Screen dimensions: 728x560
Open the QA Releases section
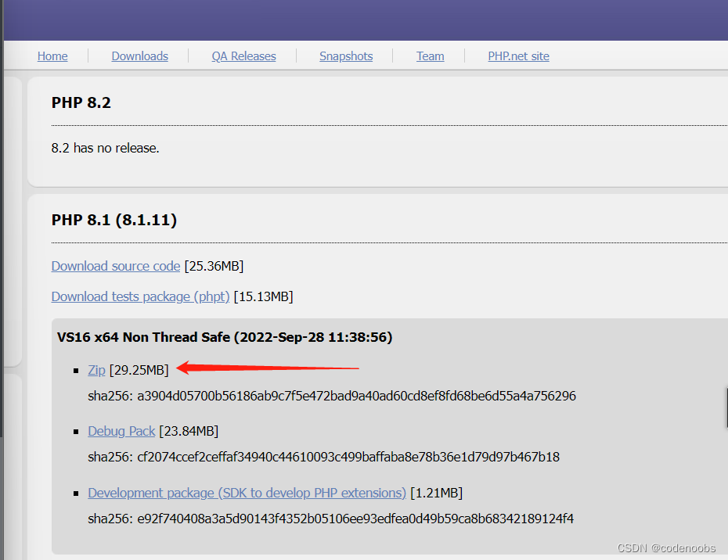point(243,56)
